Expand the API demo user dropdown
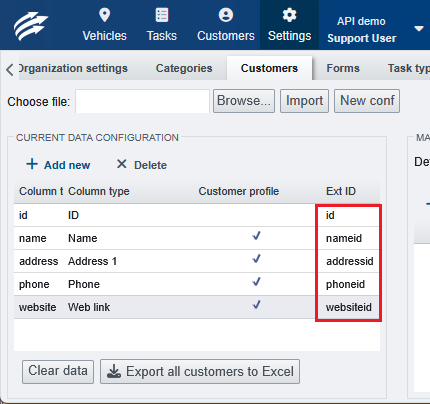The width and height of the screenshot is (430, 404). point(419,29)
